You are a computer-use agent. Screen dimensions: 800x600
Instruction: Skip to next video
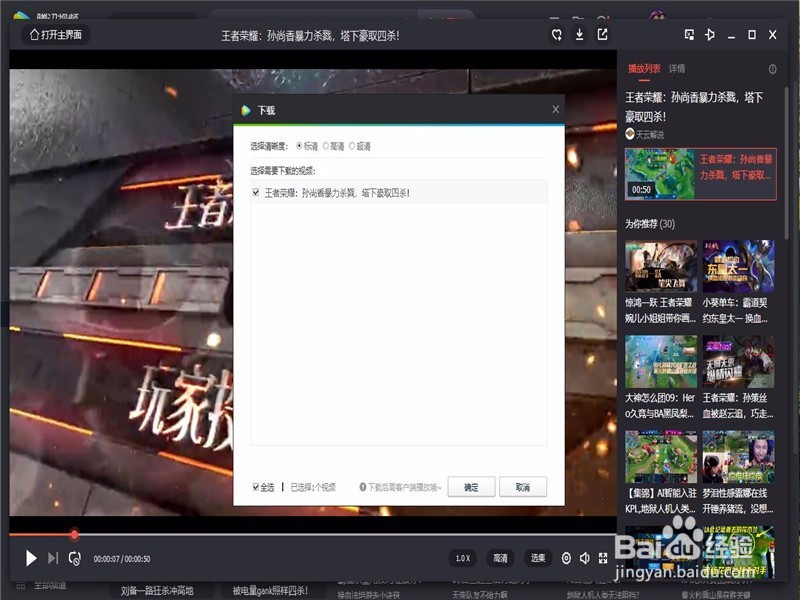(53, 559)
